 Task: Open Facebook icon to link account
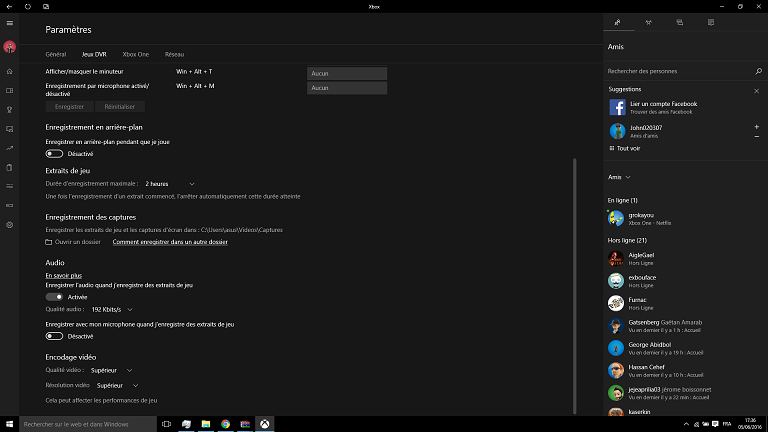pos(617,107)
